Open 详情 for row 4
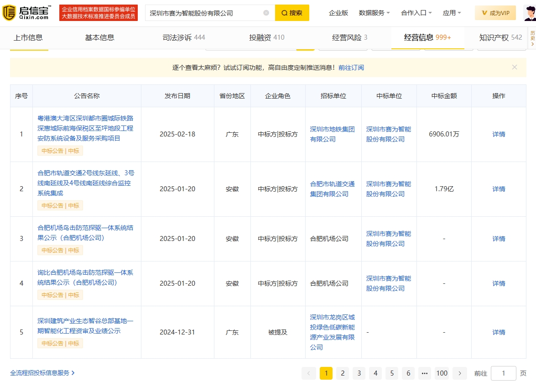This screenshot has height=392, width=536. click(499, 283)
